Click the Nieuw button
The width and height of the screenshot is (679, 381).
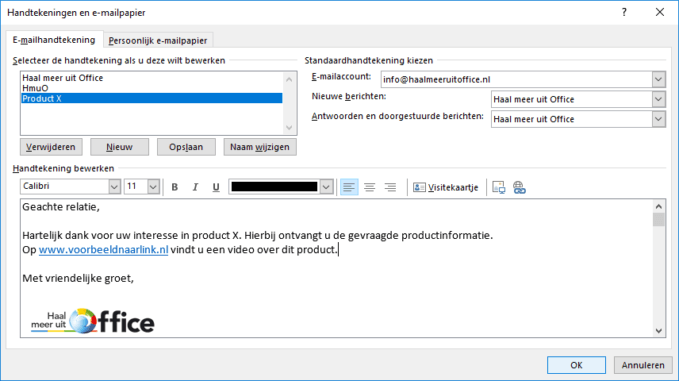pyautogui.click(x=120, y=147)
